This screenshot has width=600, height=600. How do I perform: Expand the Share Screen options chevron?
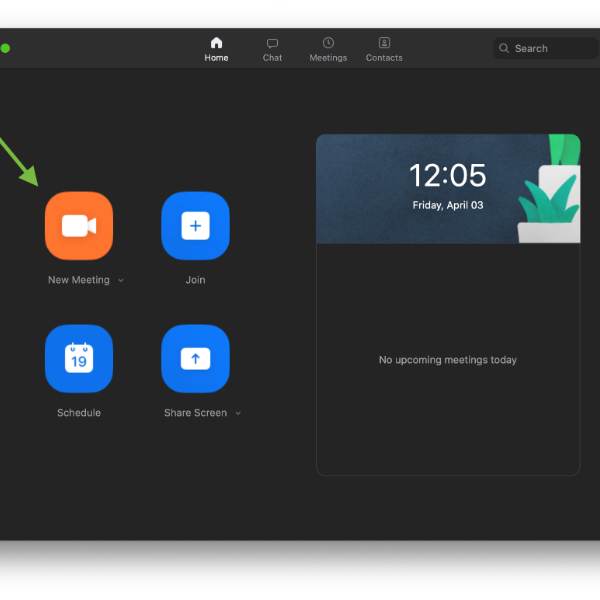click(x=238, y=413)
